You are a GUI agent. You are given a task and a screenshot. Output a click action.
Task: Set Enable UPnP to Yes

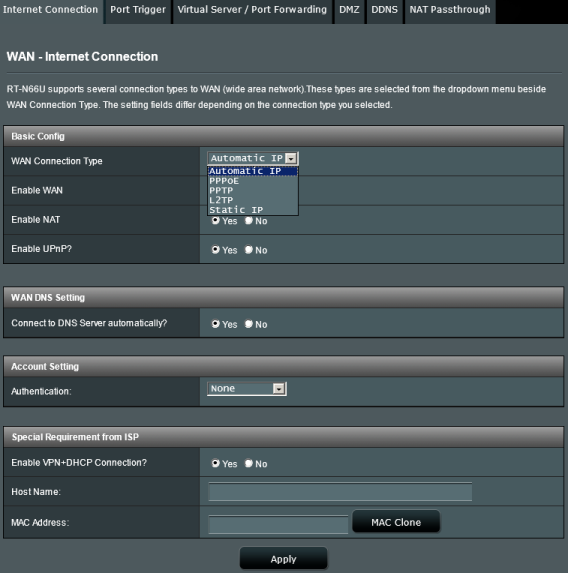[x=215, y=250]
